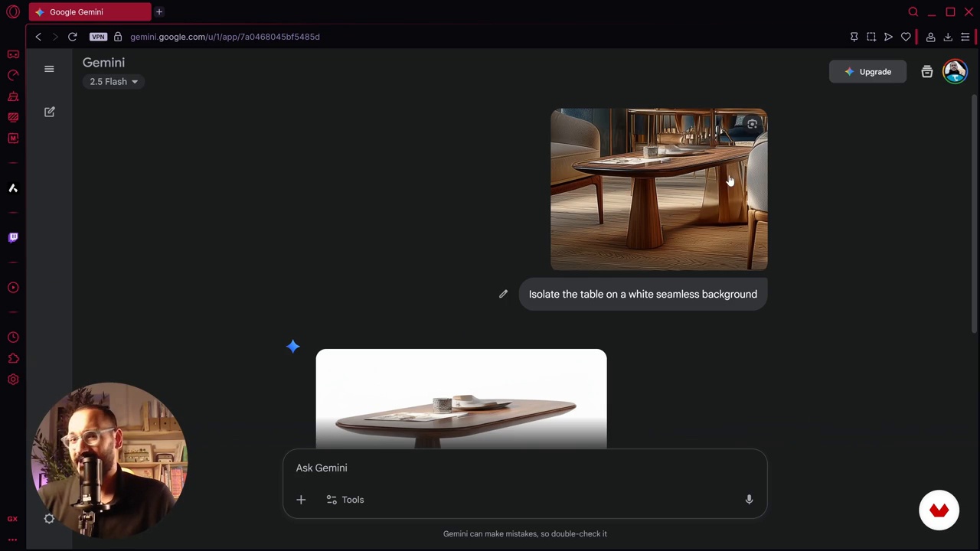Click the Gemini sparkle response icon
Viewport: 980px width, 551px height.
coord(292,347)
